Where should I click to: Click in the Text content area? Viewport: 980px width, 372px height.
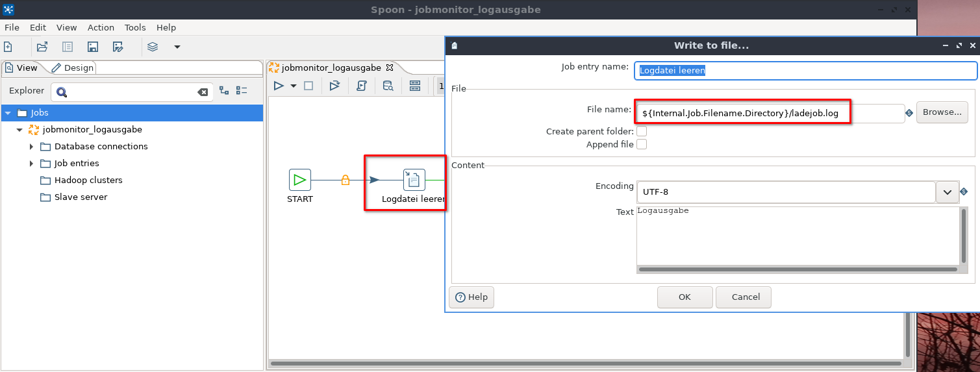point(798,236)
